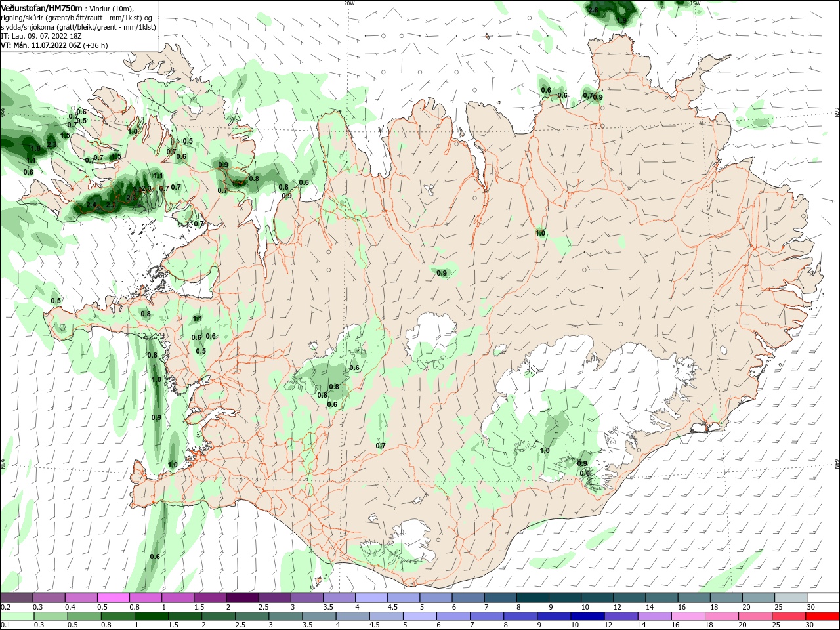This screenshot has width=840, height=630.
Task: Select the bottom-row palest green swatch after 0.1
Action: tap(18, 616)
